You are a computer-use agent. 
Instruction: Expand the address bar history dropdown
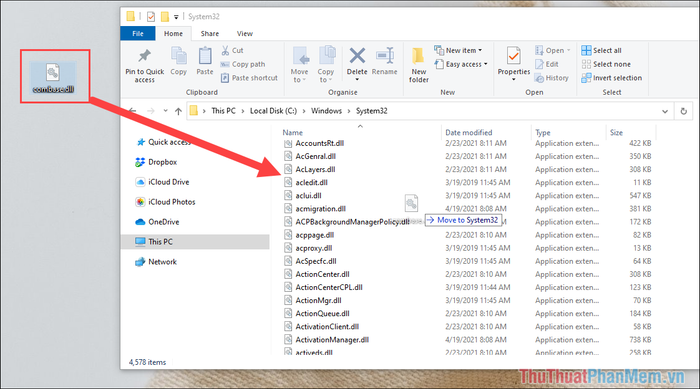click(665, 111)
